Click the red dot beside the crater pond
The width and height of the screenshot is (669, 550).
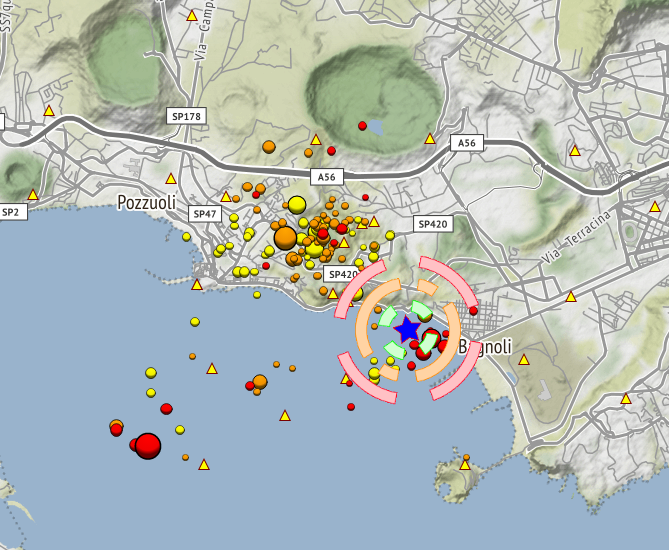[363, 126]
